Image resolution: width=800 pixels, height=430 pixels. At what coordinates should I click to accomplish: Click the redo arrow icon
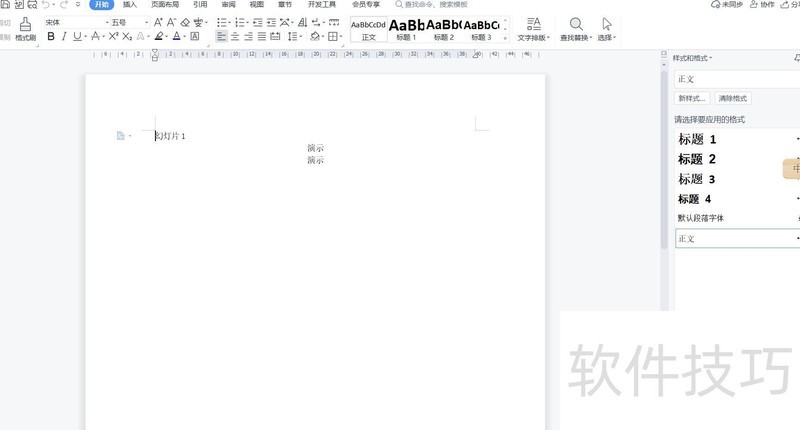click(x=64, y=5)
